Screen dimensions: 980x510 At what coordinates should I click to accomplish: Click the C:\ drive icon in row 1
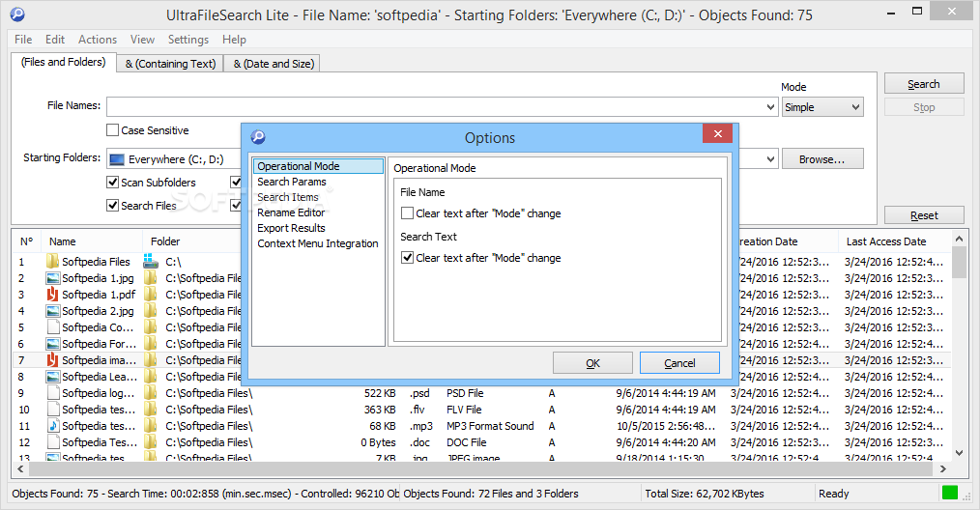coord(150,261)
